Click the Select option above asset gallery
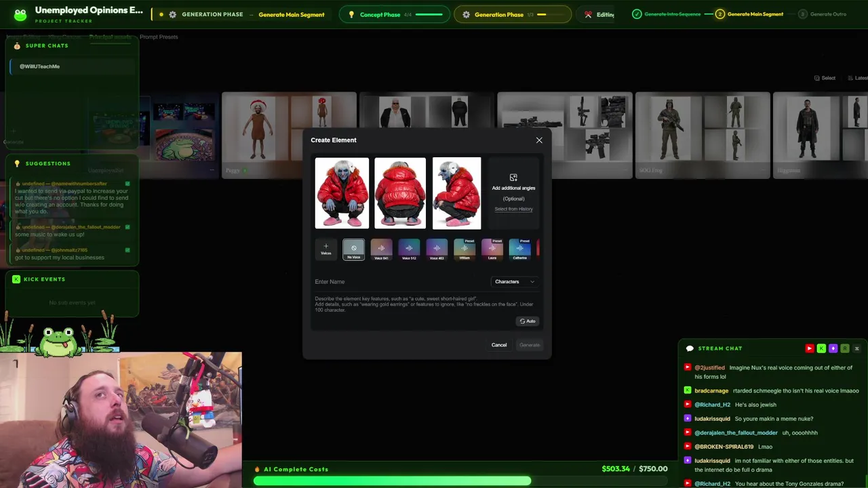 825,78
